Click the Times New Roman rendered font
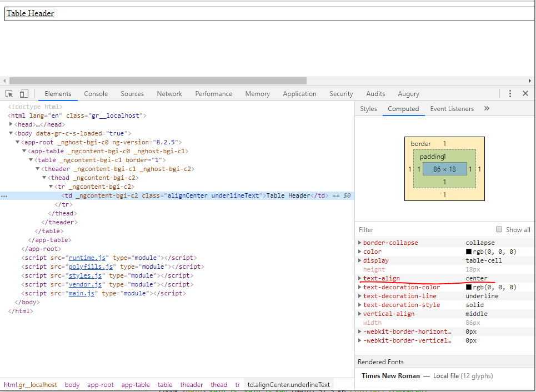 390,375
